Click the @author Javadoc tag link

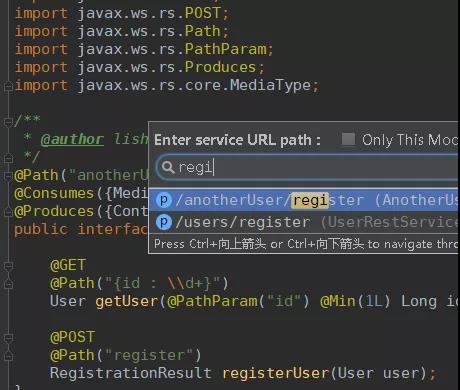point(72,139)
